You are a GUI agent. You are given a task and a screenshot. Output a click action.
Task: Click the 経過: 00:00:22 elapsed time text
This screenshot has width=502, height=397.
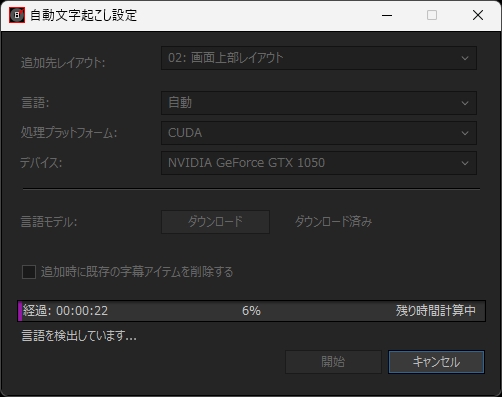click(65, 311)
